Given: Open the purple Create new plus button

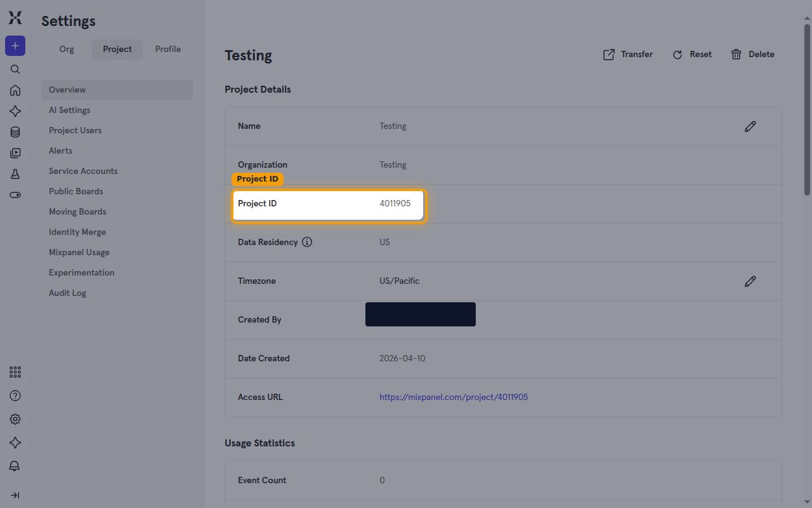Looking at the screenshot, I should tap(15, 46).
